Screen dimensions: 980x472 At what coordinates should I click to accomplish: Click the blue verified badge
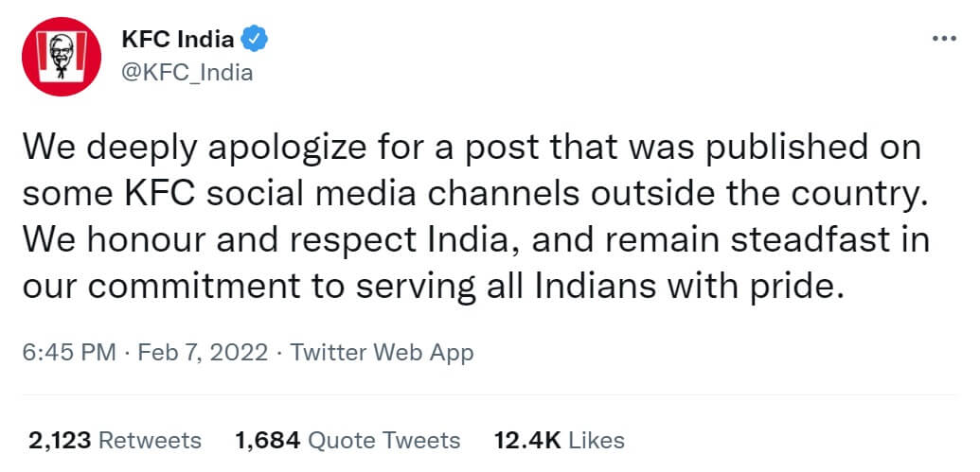255,39
